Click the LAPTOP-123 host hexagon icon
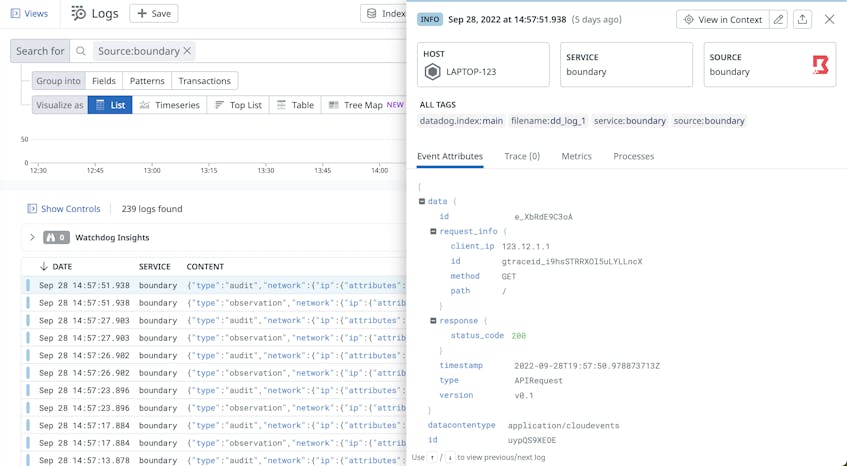847x466 pixels. pos(433,72)
